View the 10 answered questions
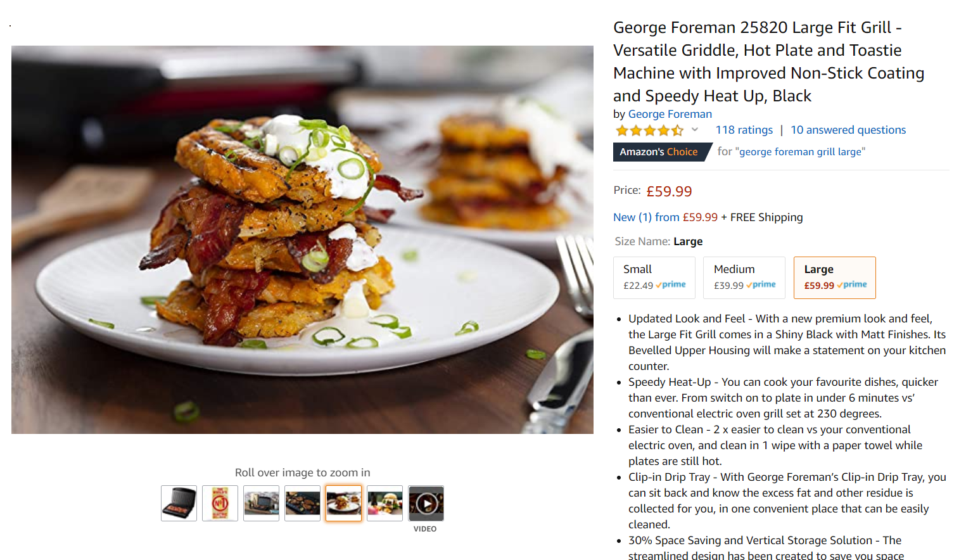Image resolution: width=966 pixels, height=560 pixels. (x=848, y=130)
